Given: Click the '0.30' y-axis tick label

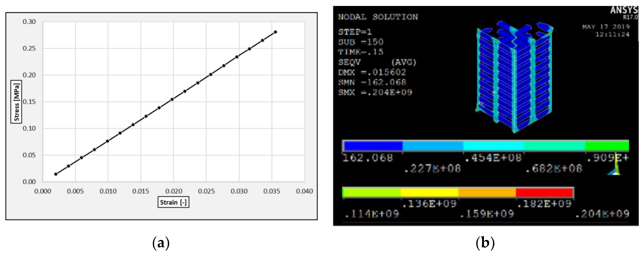Looking at the screenshot, I should (29, 22).
